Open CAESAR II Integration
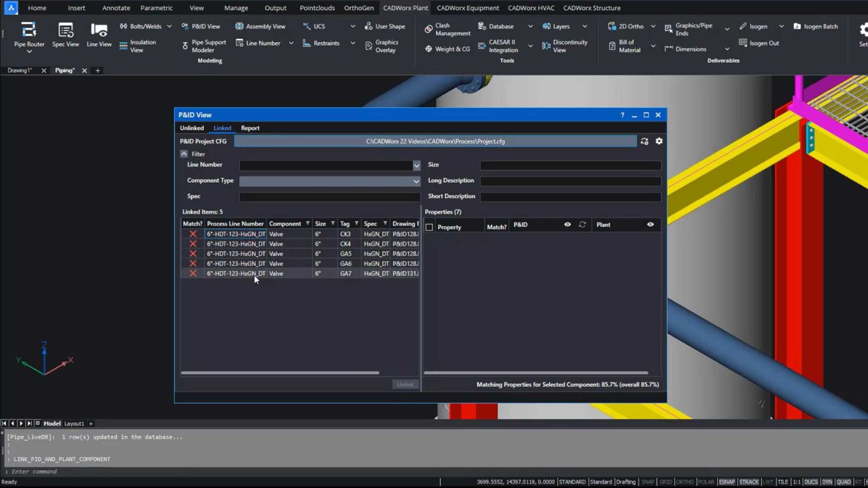Viewport: 868px width, 488px height. click(498, 46)
